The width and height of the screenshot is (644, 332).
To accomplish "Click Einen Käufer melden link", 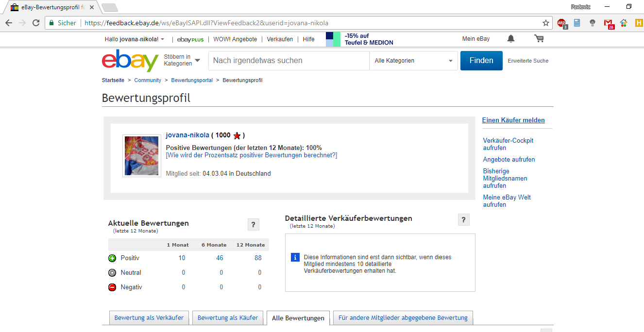I will [513, 120].
